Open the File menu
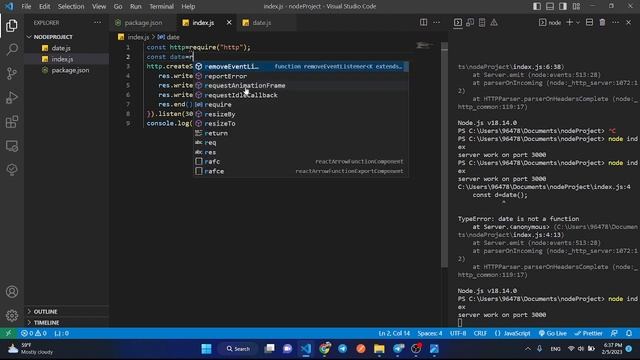The image size is (640, 360). pos(26,6)
